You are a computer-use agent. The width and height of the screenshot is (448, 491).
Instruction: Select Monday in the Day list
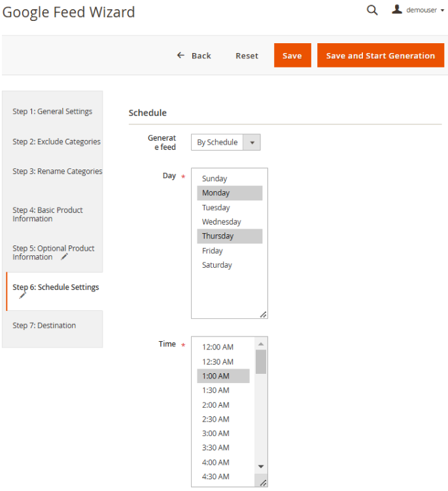(230, 193)
